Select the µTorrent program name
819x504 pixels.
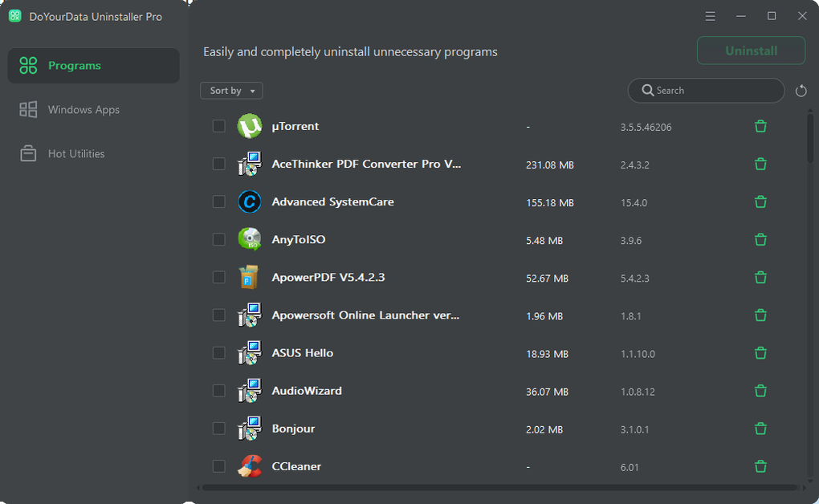(x=295, y=126)
